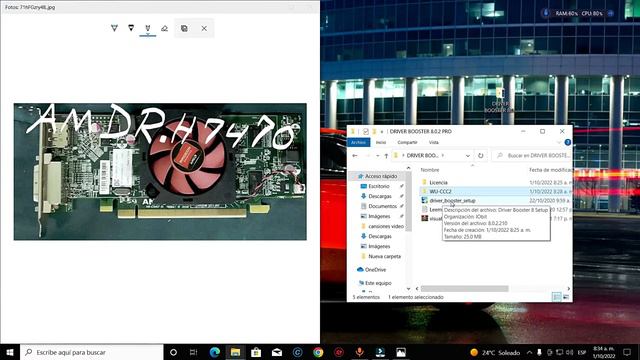Go up one folder level in Explorer
Viewport: 640px width, 360px height.
coord(386,156)
